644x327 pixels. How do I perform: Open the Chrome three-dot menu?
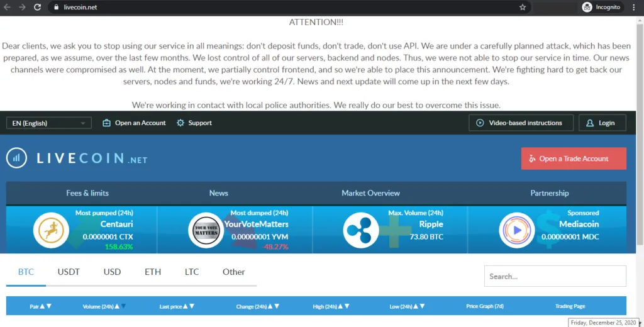634,7
